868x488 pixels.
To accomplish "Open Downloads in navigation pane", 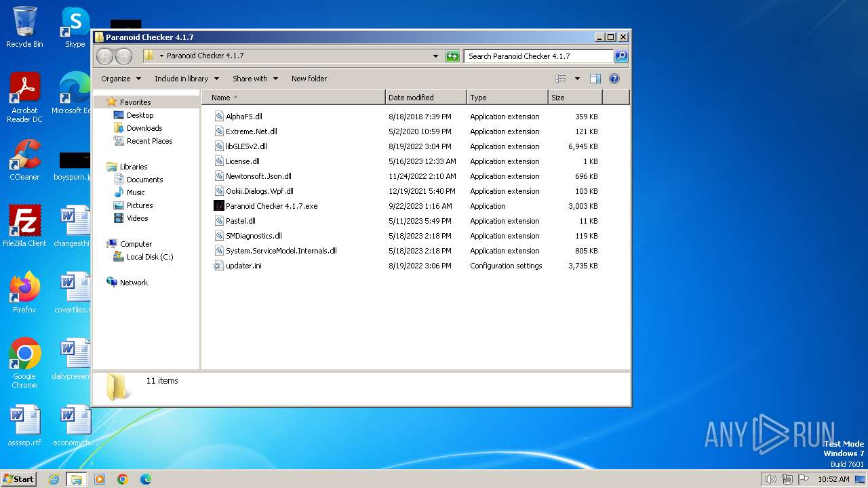I will click(x=144, y=128).
